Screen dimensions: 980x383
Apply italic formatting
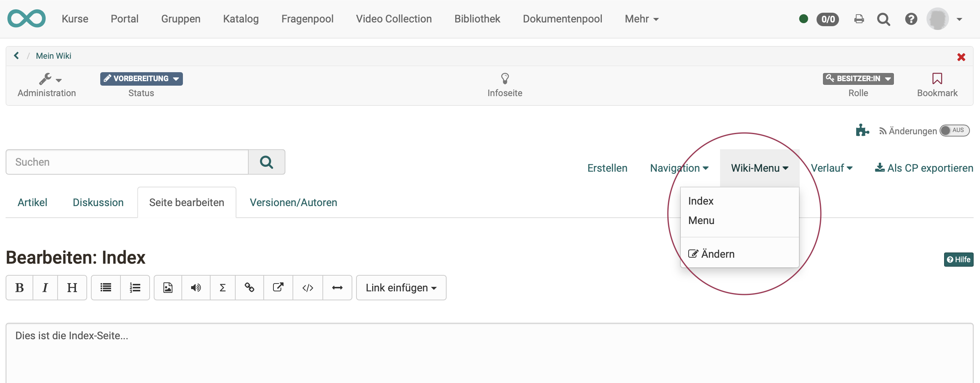(45, 288)
